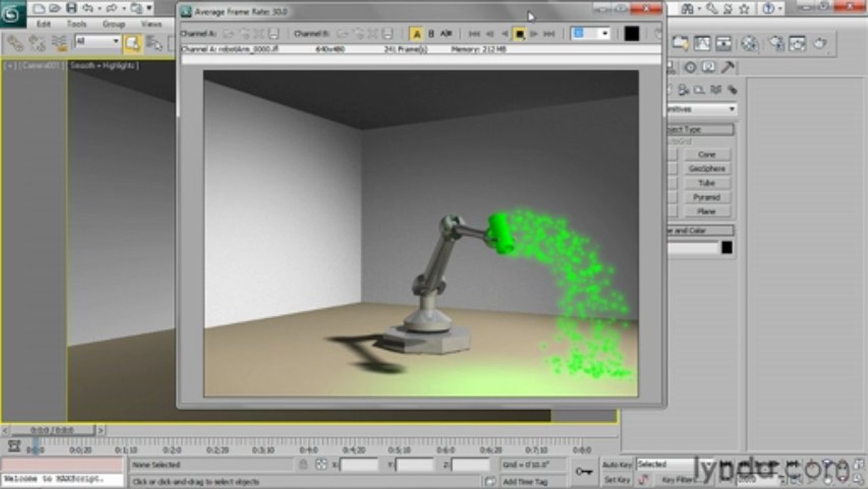Toggle the Set Key mode button
The height and width of the screenshot is (489, 868).
[x=617, y=480]
